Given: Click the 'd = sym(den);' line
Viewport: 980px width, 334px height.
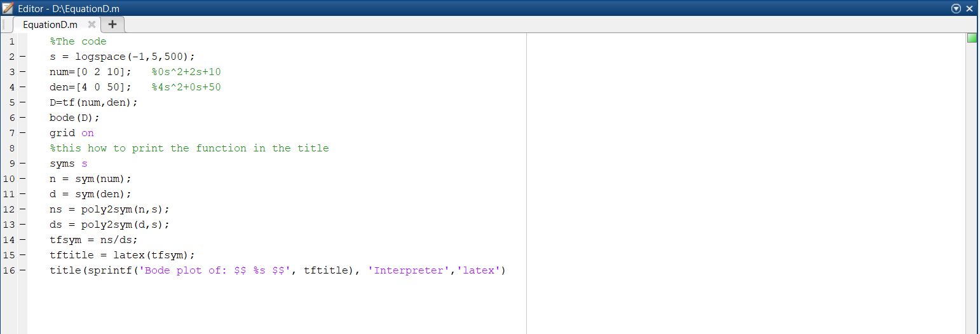Looking at the screenshot, I should [x=91, y=194].
